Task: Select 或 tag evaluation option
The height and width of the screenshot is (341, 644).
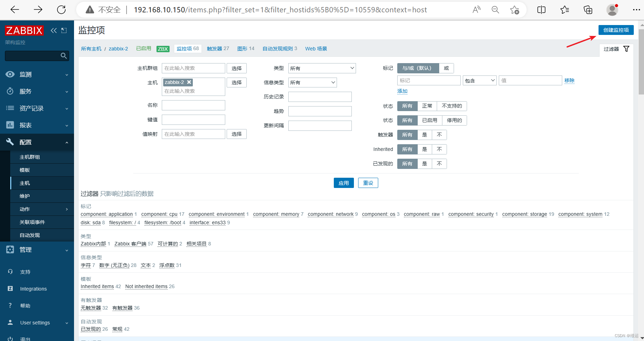Action: [x=446, y=68]
